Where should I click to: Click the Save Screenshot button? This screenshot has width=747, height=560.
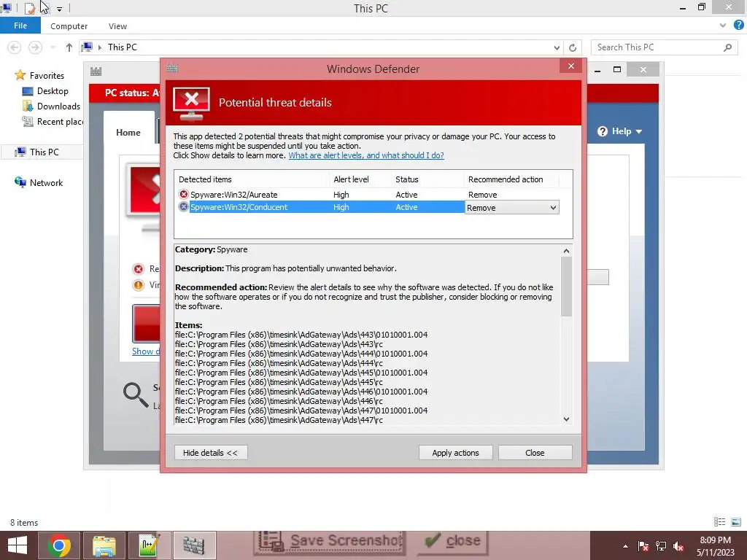pyautogui.click(x=330, y=542)
